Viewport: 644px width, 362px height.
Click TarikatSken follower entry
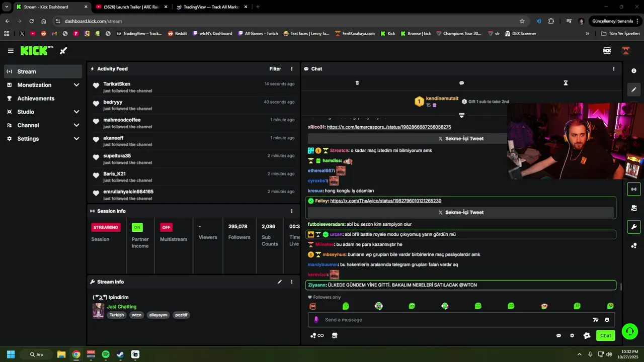(193, 87)
